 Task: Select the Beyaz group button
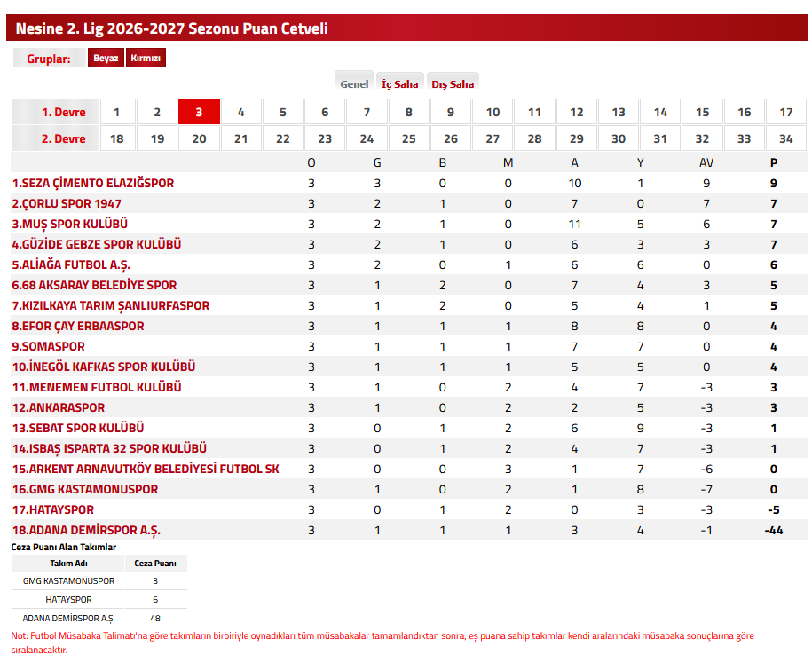(x=106, y=58)
